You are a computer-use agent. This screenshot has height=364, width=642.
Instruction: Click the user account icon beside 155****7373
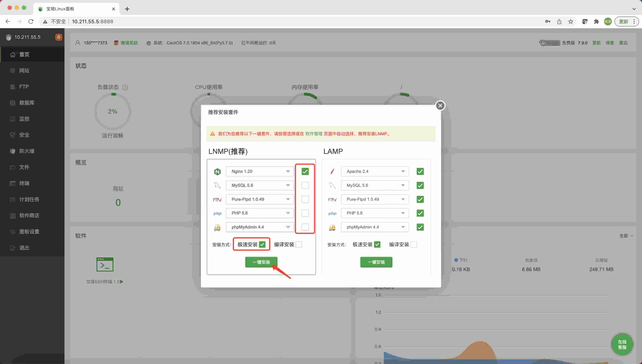coord(78,43)
